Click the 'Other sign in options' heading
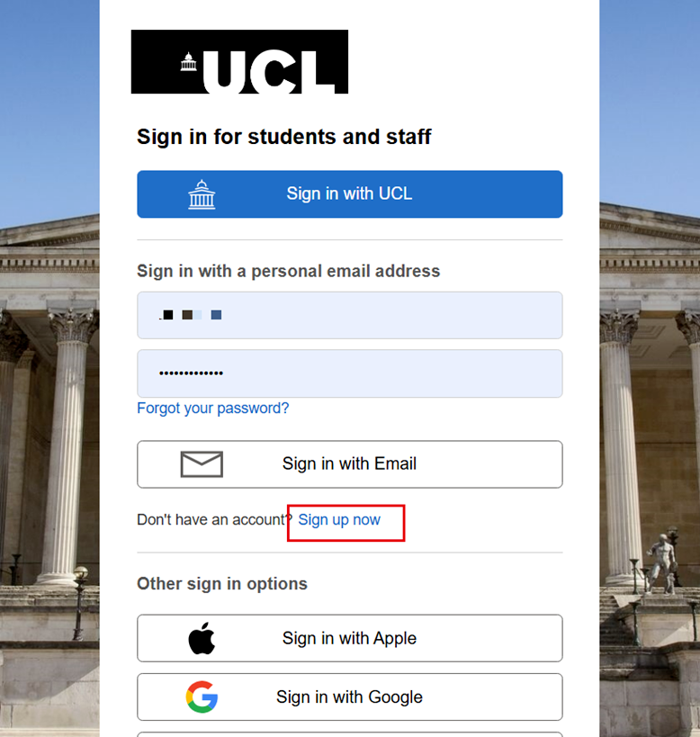This screenshot has width=700, height=737. pyautogui.click(x=221, y=583)
